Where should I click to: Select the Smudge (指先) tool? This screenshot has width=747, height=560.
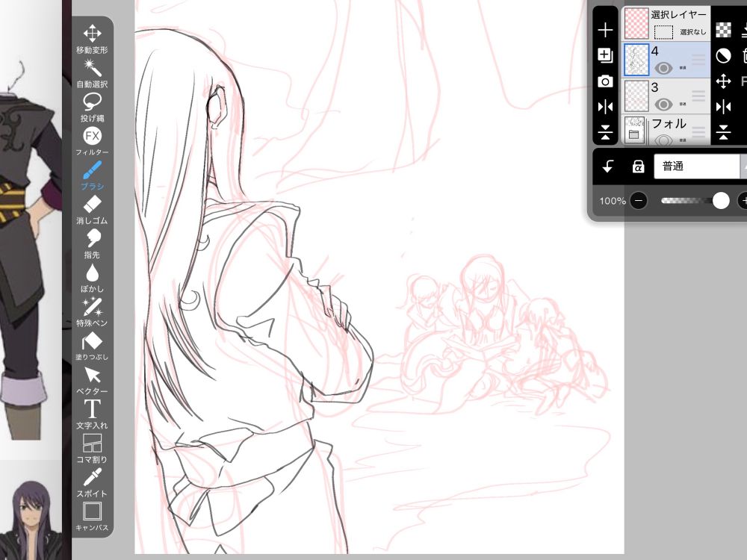pos(92,244)
